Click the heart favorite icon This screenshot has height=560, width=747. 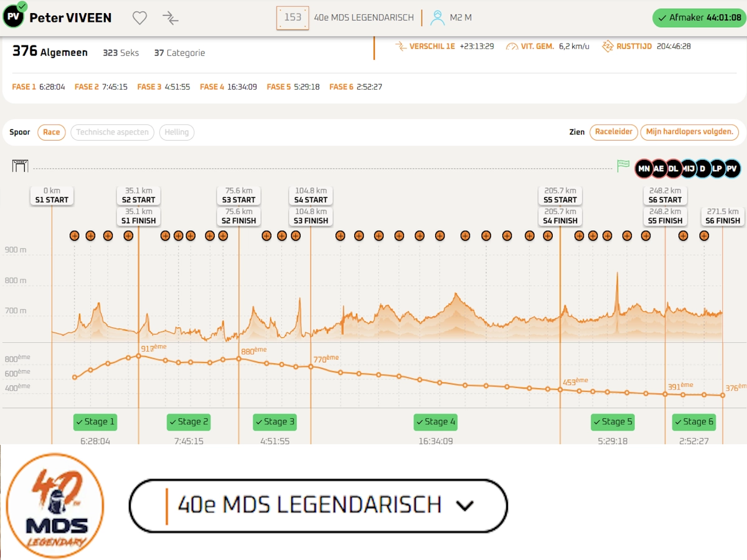139,18
